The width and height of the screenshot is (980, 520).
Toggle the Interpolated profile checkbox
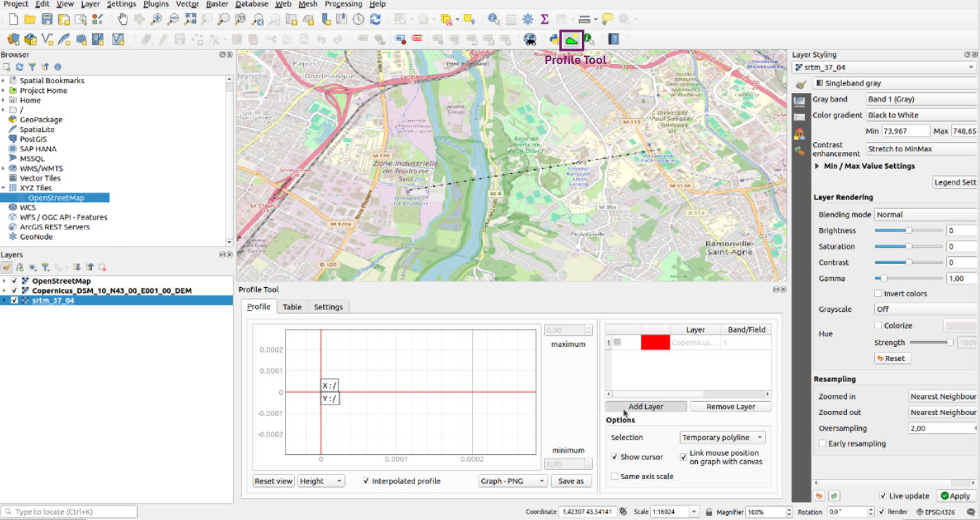366,481
